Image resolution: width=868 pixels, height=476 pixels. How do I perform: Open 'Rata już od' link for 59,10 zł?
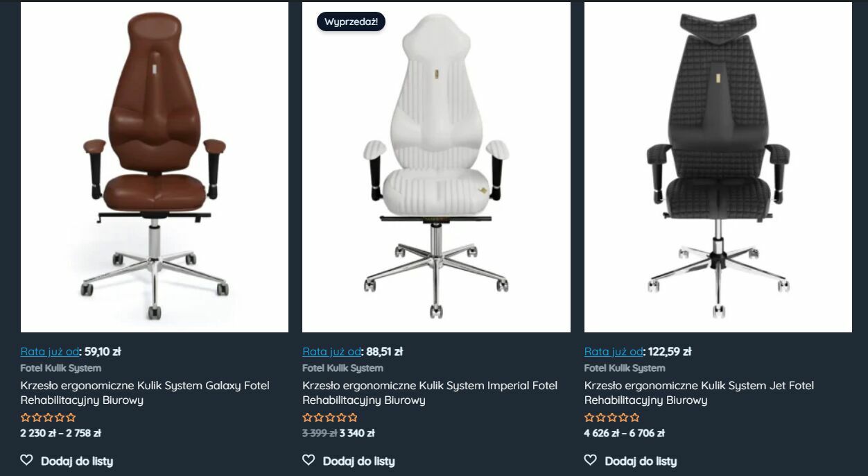tap(50, 352)
